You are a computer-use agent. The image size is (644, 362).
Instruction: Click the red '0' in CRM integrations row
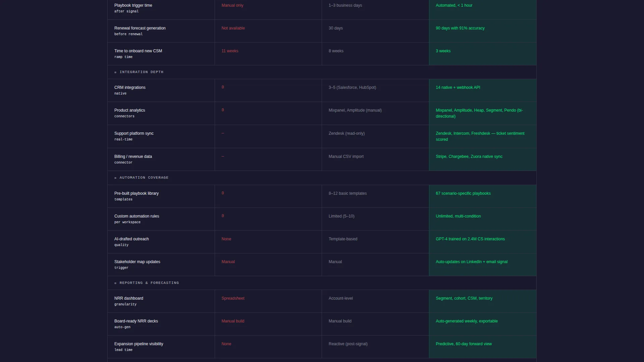coord(223,87)
